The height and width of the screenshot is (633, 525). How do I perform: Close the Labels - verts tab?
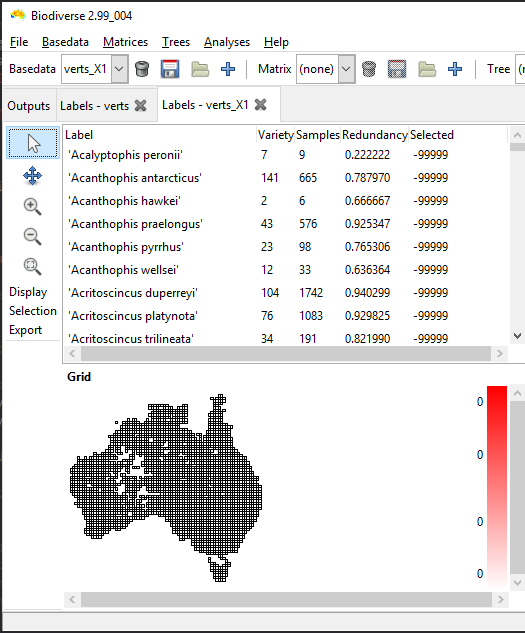click(x=141, y=106)
